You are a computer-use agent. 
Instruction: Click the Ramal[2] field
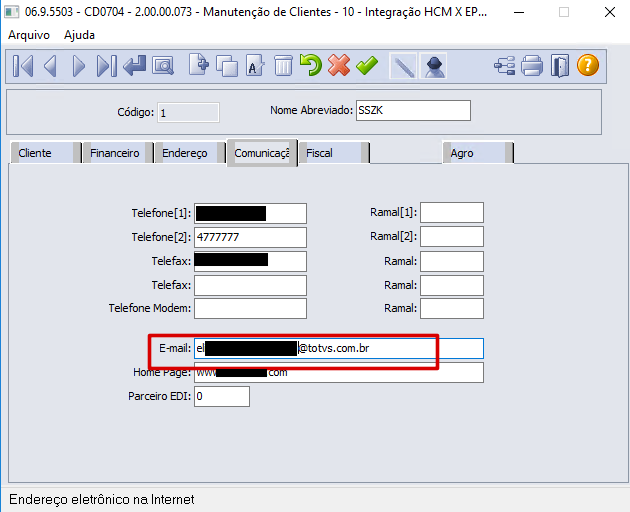452,237
